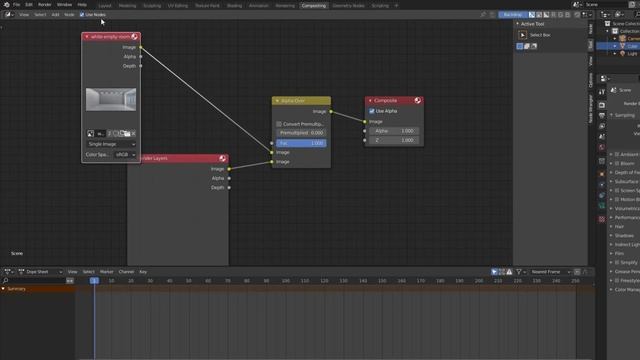
Task: Collapse the Alpha Over node
Action: tap(277, 101)
